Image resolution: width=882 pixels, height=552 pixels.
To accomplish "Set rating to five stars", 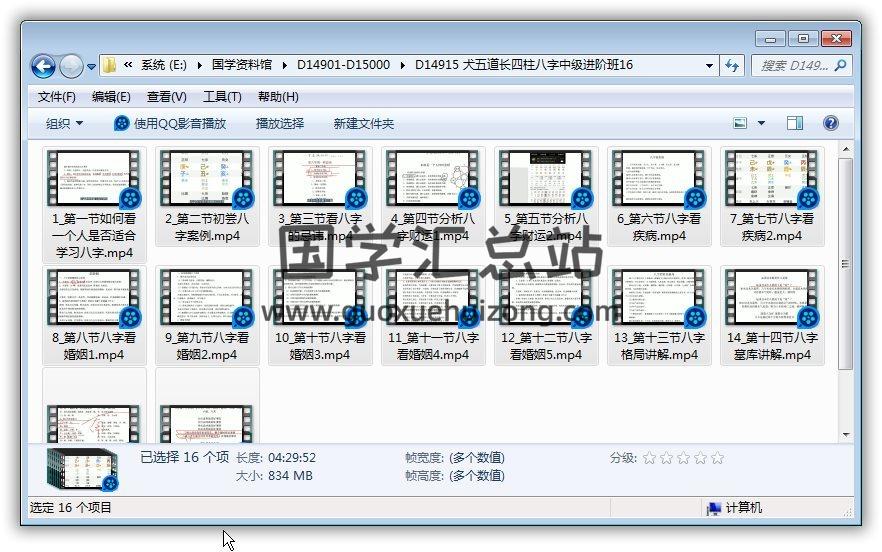I will point(717,458).
